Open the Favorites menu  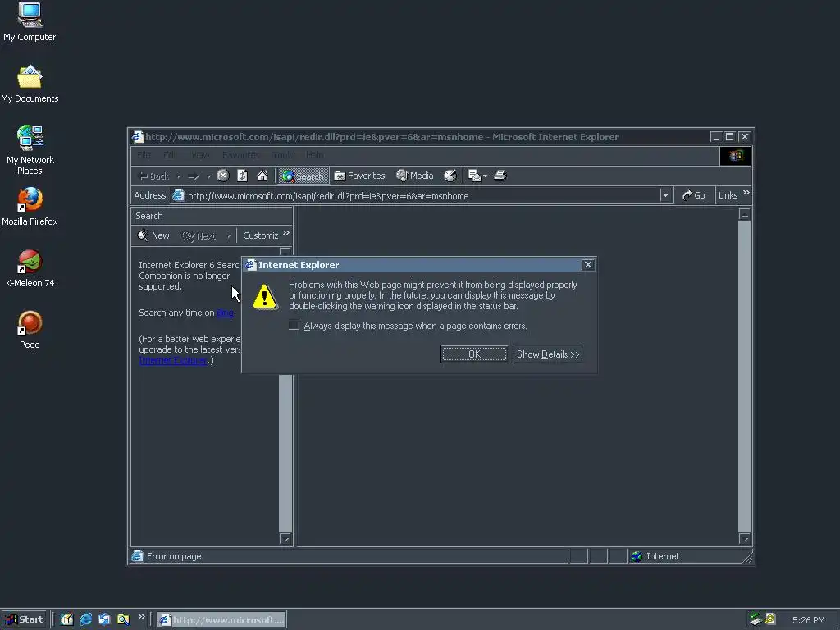click(241, 155)
